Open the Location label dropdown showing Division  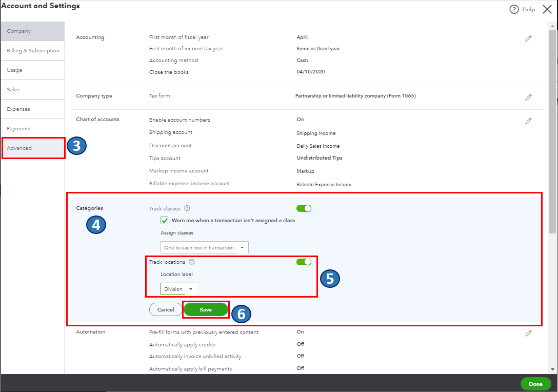tap(178, 288)
